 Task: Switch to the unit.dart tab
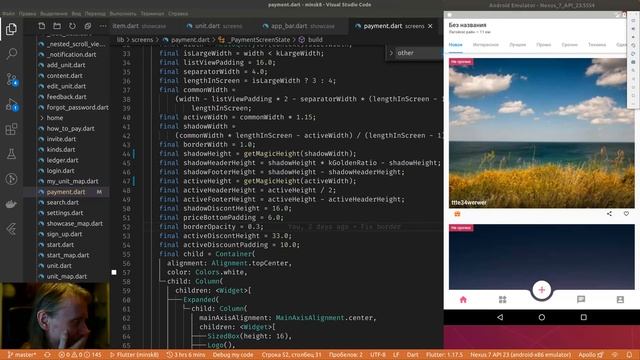click(x=214, y=26)
